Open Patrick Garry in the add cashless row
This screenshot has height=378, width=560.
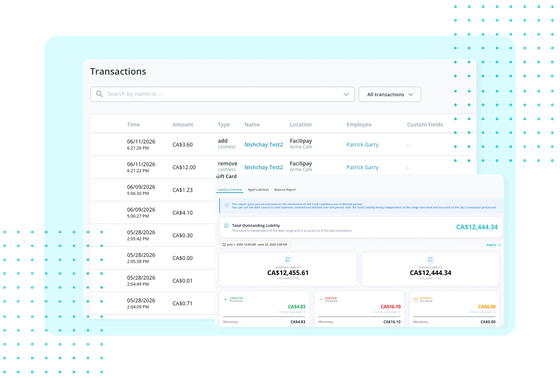click(362, 145)
